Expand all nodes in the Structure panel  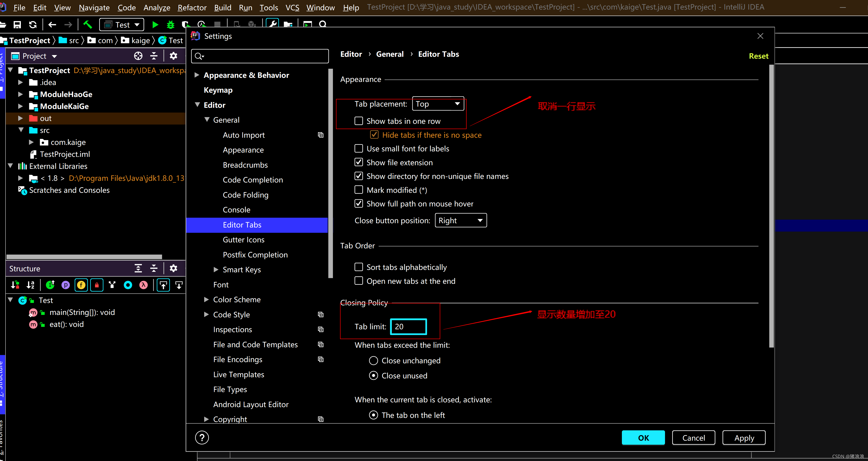pyautogui.click(x=138, y=268)
